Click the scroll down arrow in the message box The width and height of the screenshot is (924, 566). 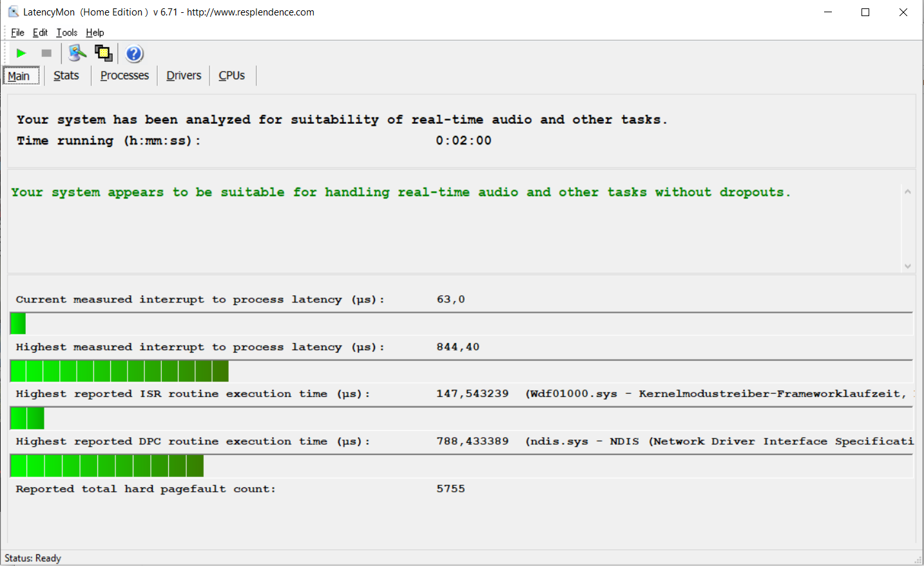coord(907,266)
